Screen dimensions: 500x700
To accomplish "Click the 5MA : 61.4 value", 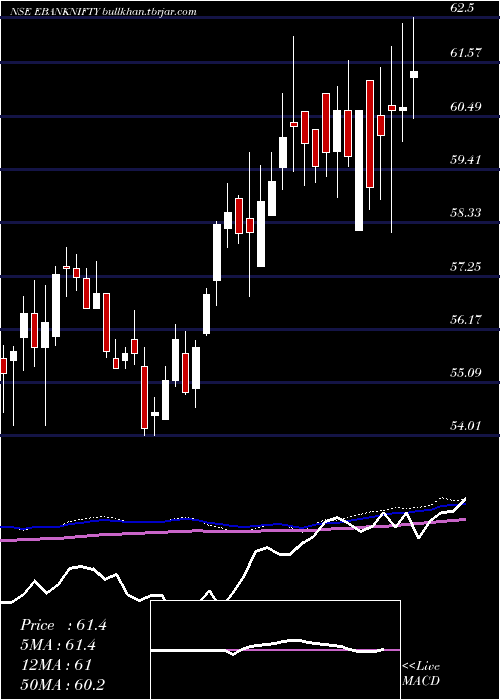I will (x=58, y=645).
